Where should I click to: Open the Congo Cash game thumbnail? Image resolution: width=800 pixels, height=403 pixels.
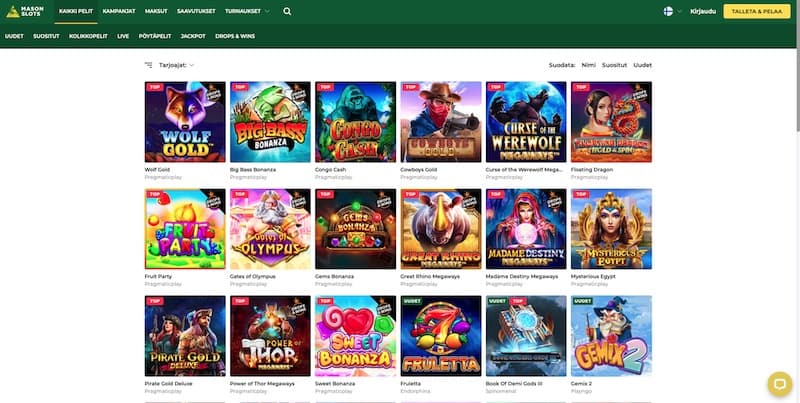(355, 122)
